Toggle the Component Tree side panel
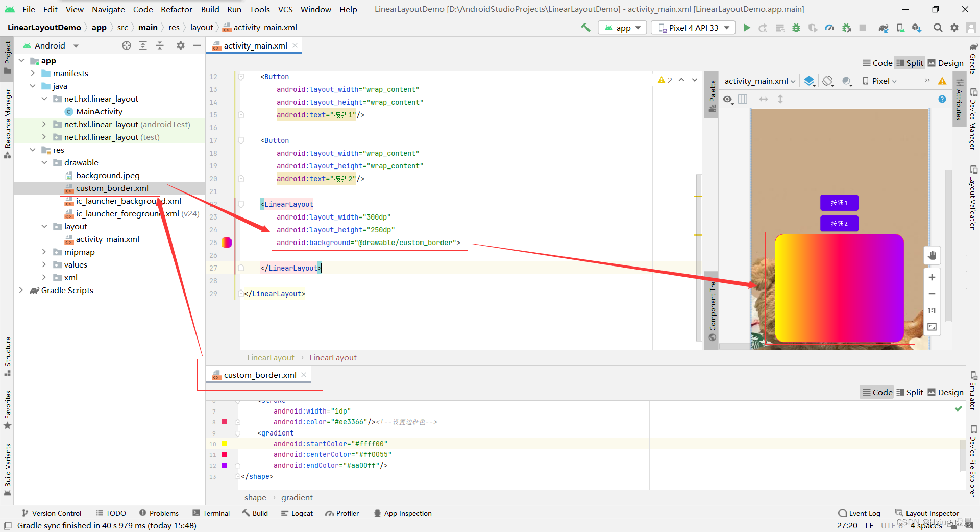Viewport: 980px width, 532px height. point(712,310)
